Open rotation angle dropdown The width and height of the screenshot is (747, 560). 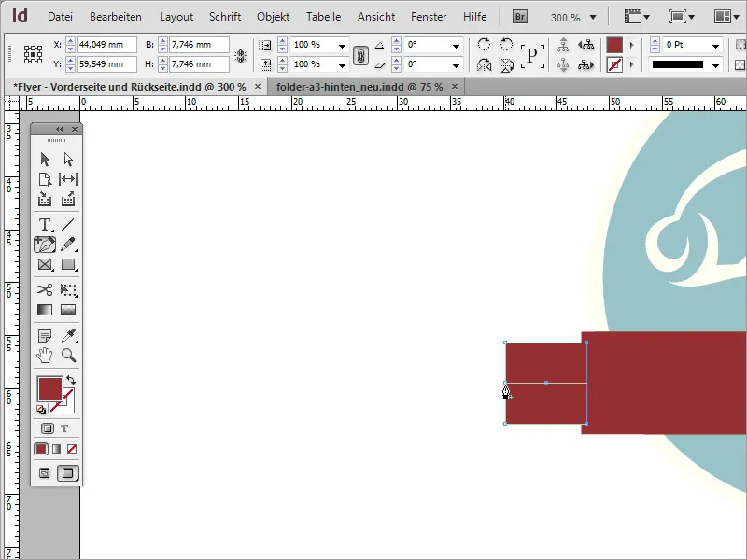[456, 46]
